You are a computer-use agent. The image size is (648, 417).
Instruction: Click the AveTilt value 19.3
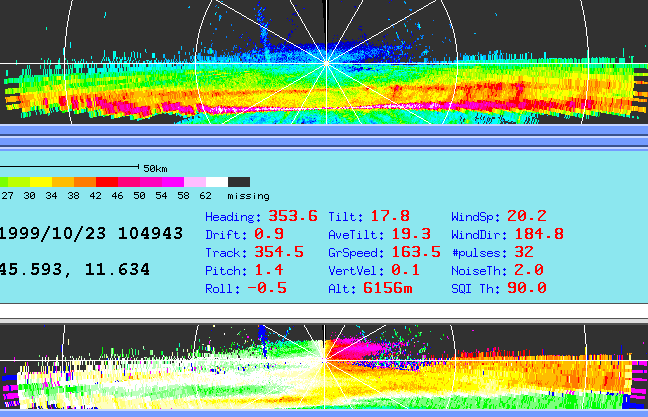tap(411, 234)
